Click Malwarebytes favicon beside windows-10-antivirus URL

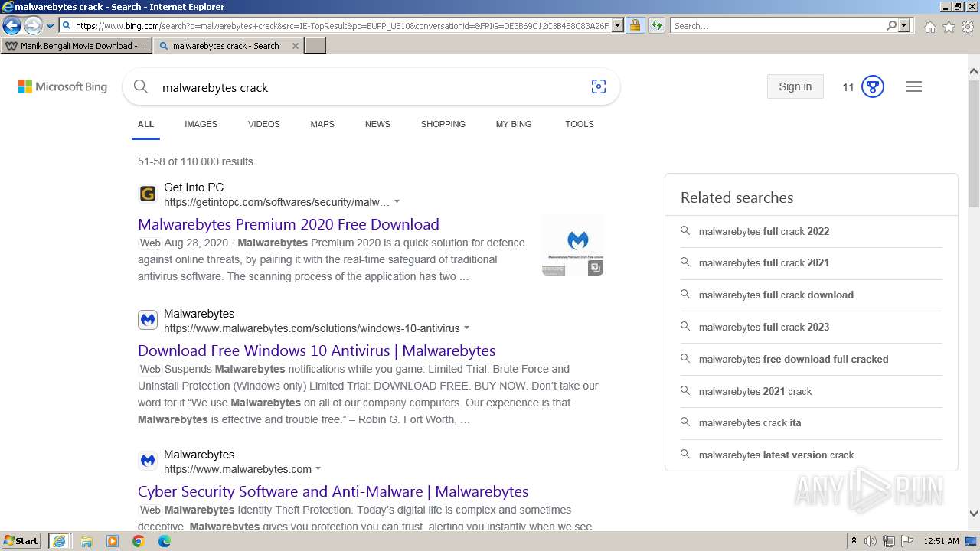click(148, 320)
